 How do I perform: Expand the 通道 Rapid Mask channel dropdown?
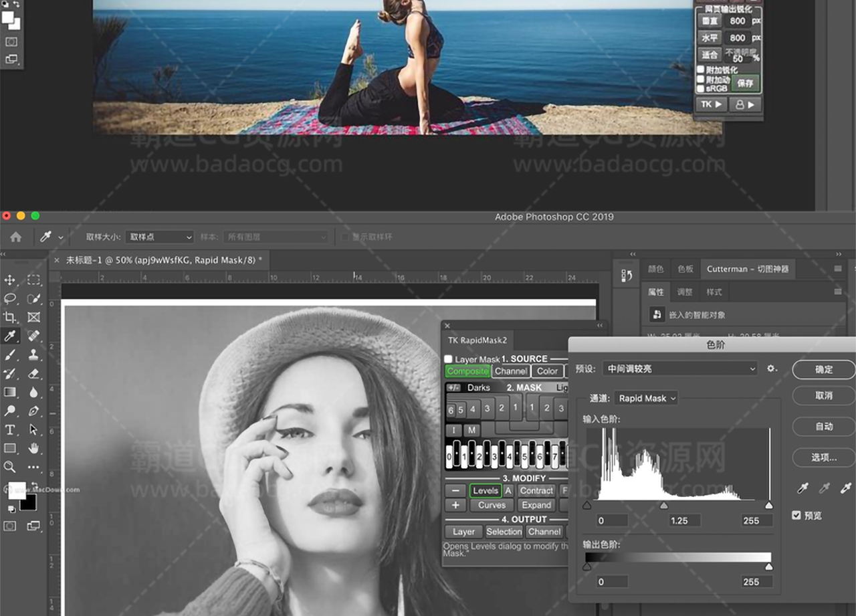[646, 398]
